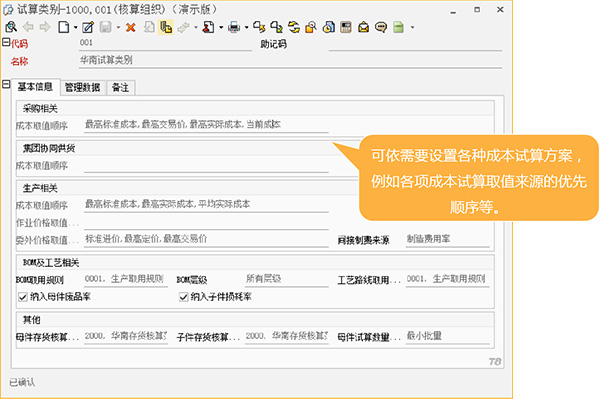Click the 名称 field with 华南试算类别
Image resolution: width=600 pixels, height=399 pixels.
290,61
